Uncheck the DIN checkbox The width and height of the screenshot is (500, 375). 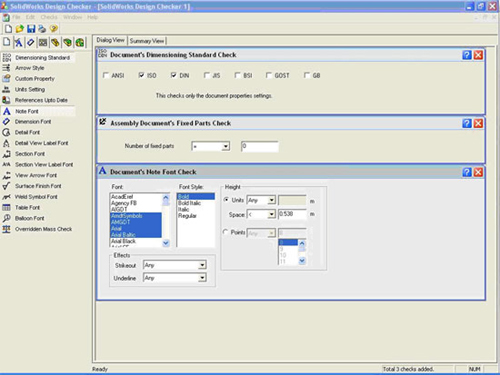click(174, 75)
